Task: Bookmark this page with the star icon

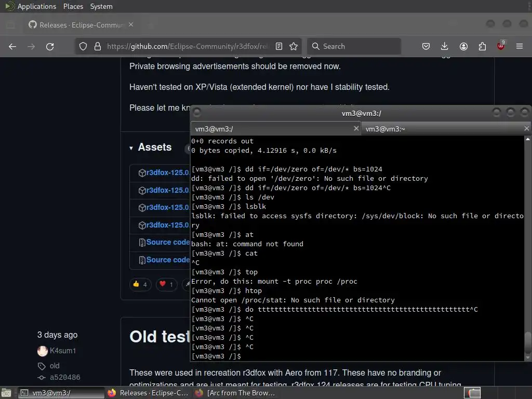Action: click(x=294, y=46)
